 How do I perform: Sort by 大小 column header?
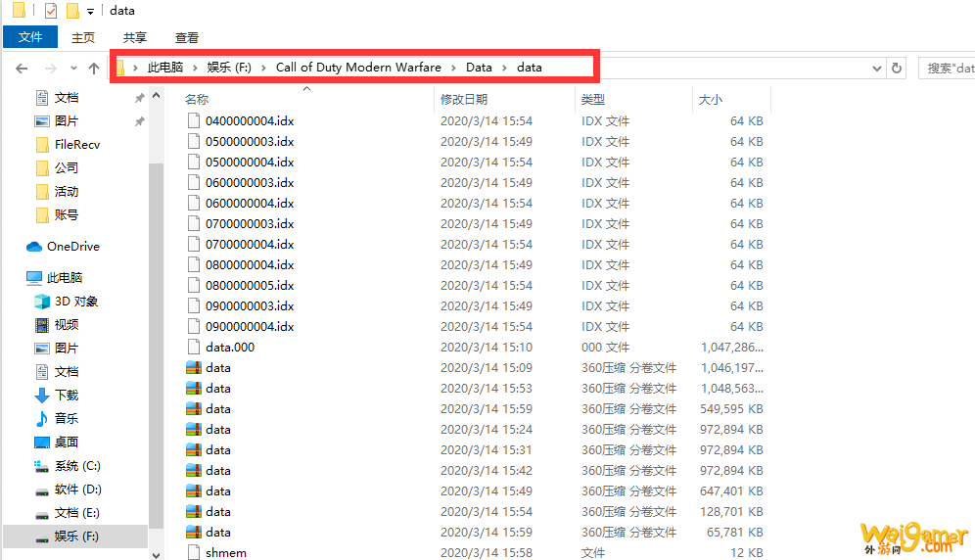[710, 99]
